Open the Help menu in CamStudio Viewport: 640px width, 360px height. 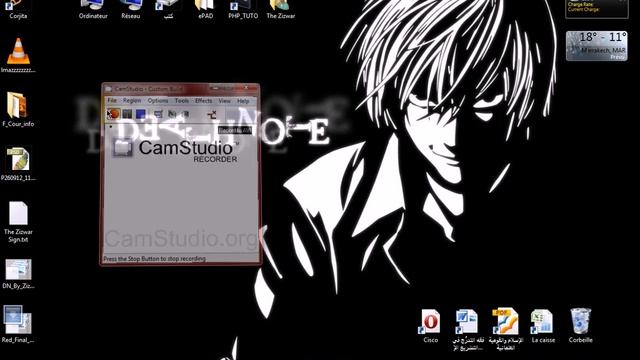243,101
